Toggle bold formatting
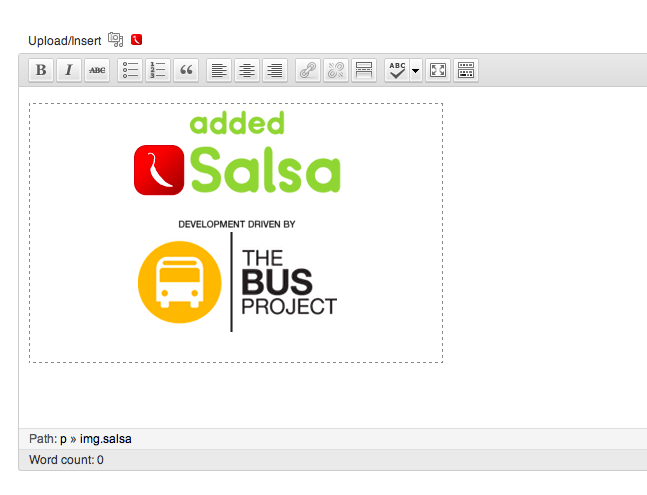Screen dimensions: 647x495 pyautogui.click(x=41, y=70)
